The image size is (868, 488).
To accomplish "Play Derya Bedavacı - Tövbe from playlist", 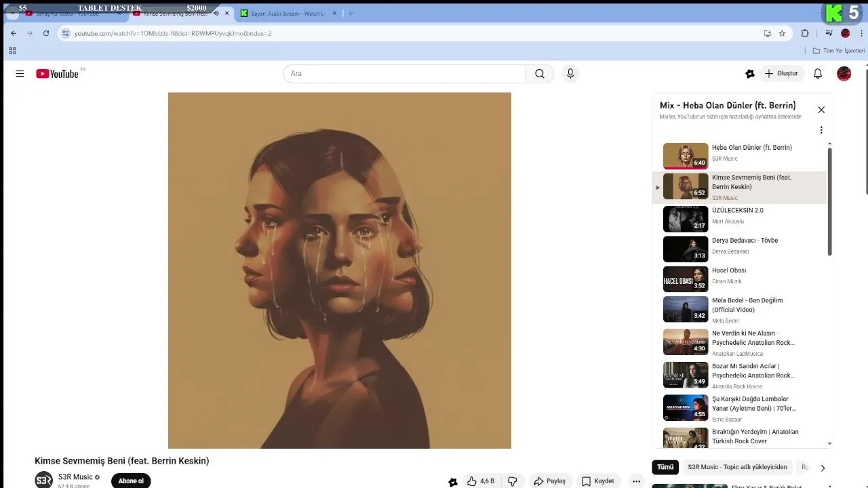I will [x=739, y=249].
